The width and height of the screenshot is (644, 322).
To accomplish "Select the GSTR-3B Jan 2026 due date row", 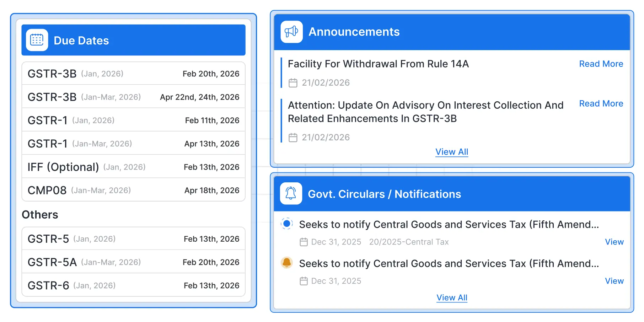I will tap(134, 74).
